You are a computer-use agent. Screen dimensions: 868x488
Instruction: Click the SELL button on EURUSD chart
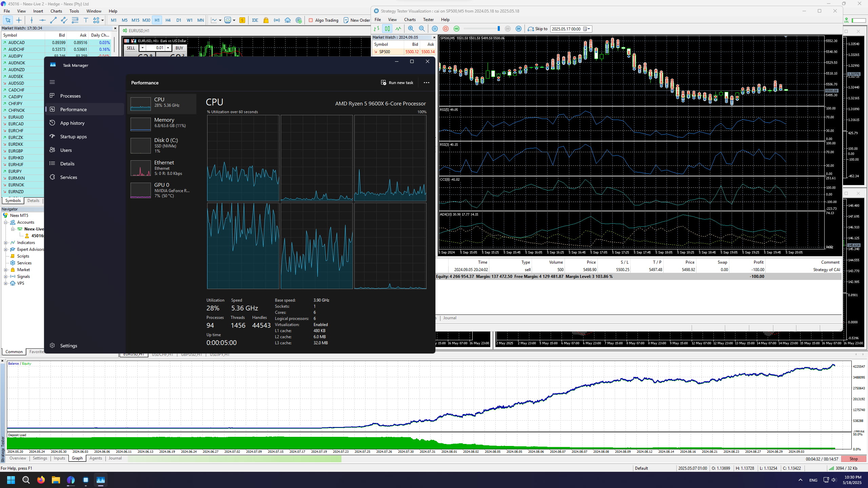(131, 48)
